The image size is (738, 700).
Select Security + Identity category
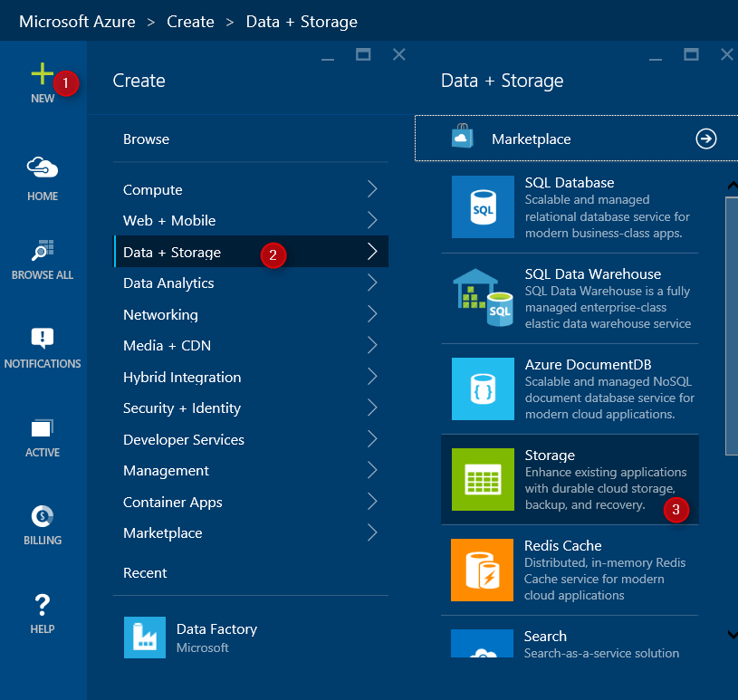tap(251, 408)
